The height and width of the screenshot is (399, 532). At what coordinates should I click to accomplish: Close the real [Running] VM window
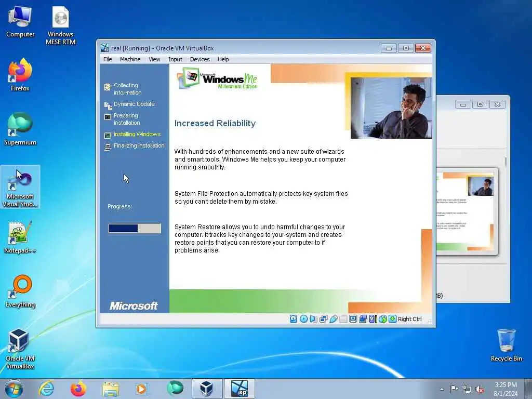[x=423, y=48]
